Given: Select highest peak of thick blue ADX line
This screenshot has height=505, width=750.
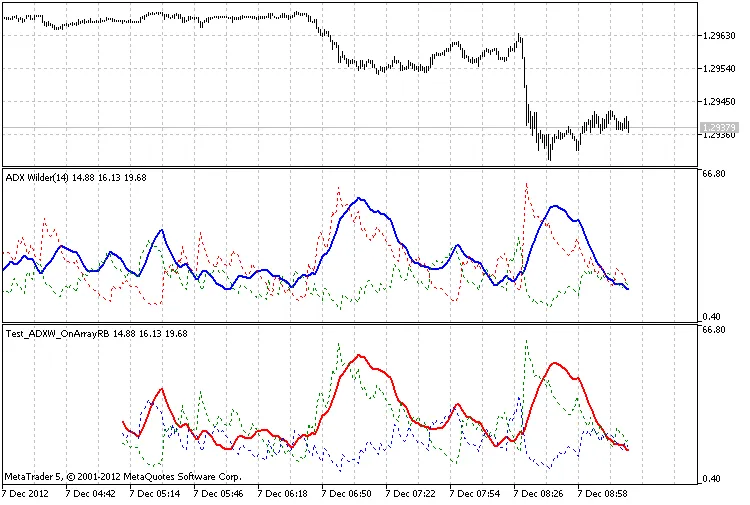Looking at the screenshot, I should coord(360,199).
